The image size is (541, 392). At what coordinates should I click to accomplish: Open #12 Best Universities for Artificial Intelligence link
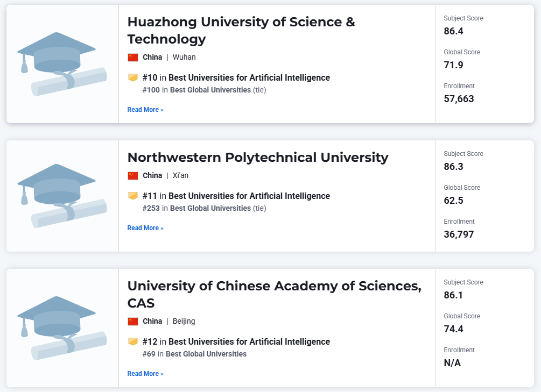pyautogui.click(x=236, y=341)
